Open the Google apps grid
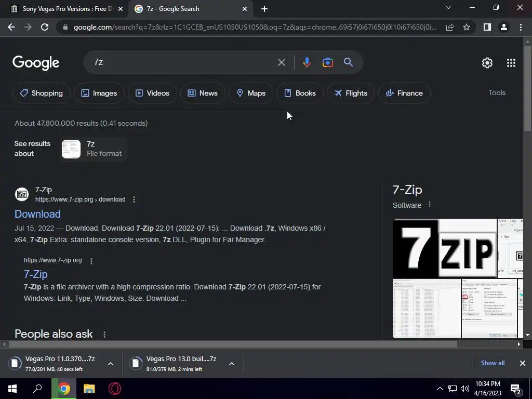The width and height of the screenshot is (532, 399). 511,63
